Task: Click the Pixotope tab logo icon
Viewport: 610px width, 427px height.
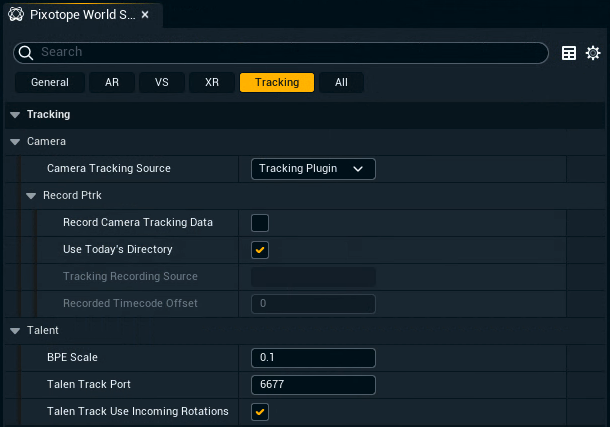Action: point(15,15)
